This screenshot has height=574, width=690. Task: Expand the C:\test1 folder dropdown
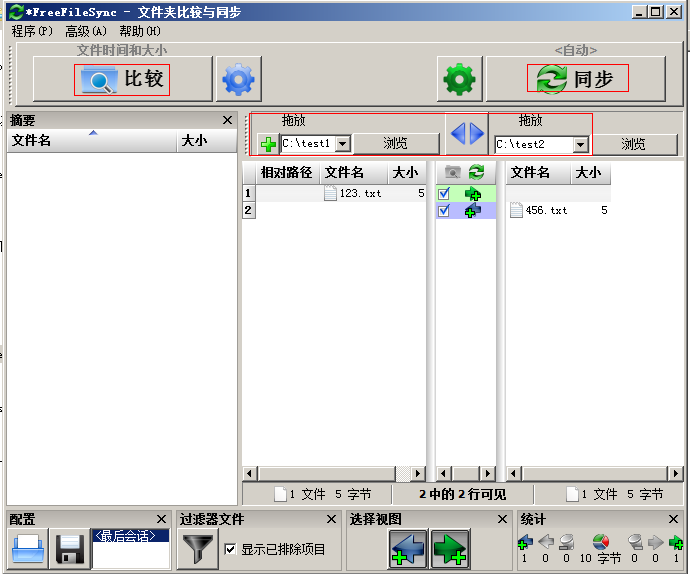click(x=343, y=144)
